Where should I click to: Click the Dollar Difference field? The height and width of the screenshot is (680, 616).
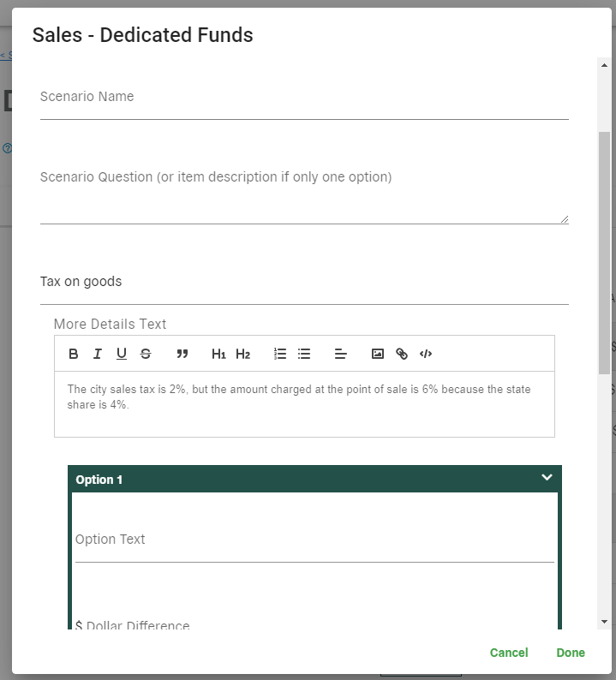314,624
